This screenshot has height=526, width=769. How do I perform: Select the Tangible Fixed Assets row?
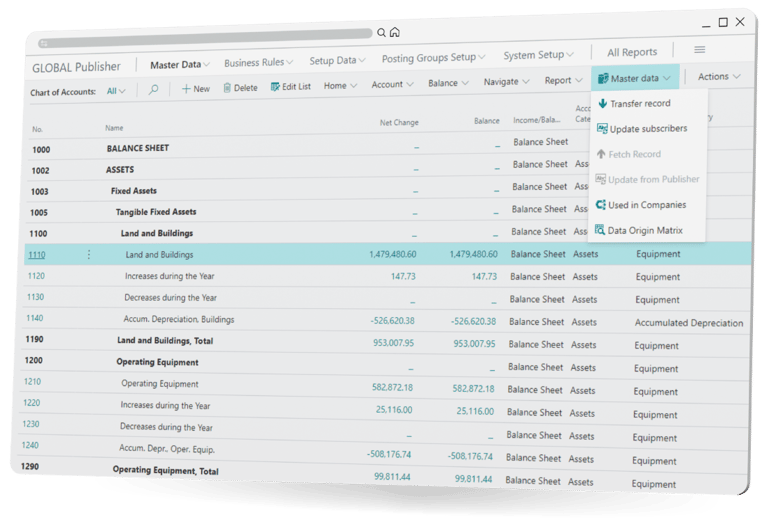point(156,212)
